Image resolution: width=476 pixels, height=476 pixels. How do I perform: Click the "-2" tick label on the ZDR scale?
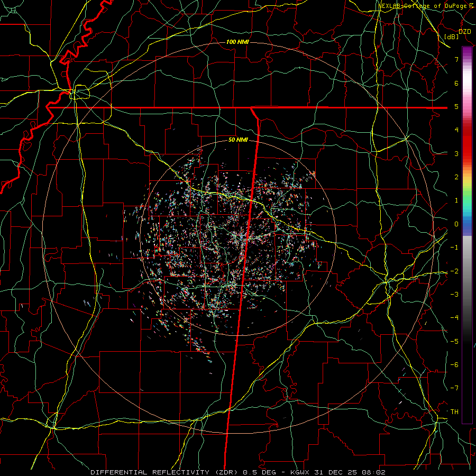[x=454, y=271]
